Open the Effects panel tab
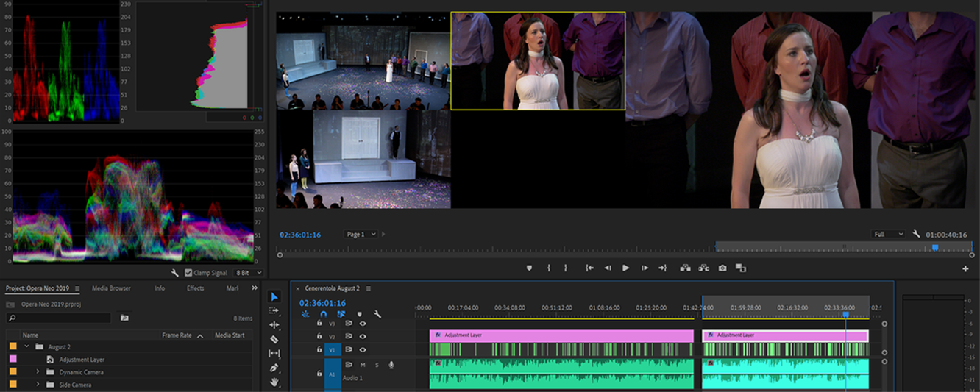Viewport: 980px width, 392px height. [x=195, y=288]
